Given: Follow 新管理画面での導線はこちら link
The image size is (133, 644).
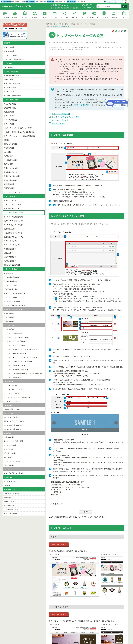Looking at the screenshot, I should point(62,26).
